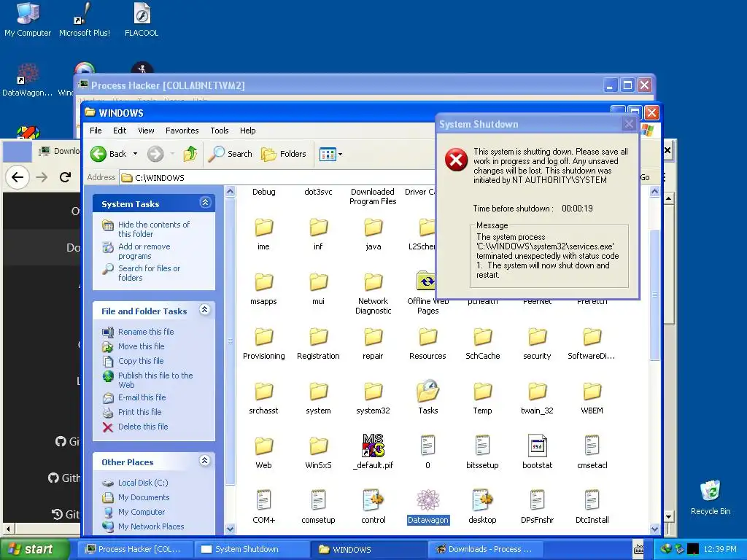The height and width of the screenshot is (560, 747).
Task: Click the file list scroll up arrow
Action: [654, 192]
